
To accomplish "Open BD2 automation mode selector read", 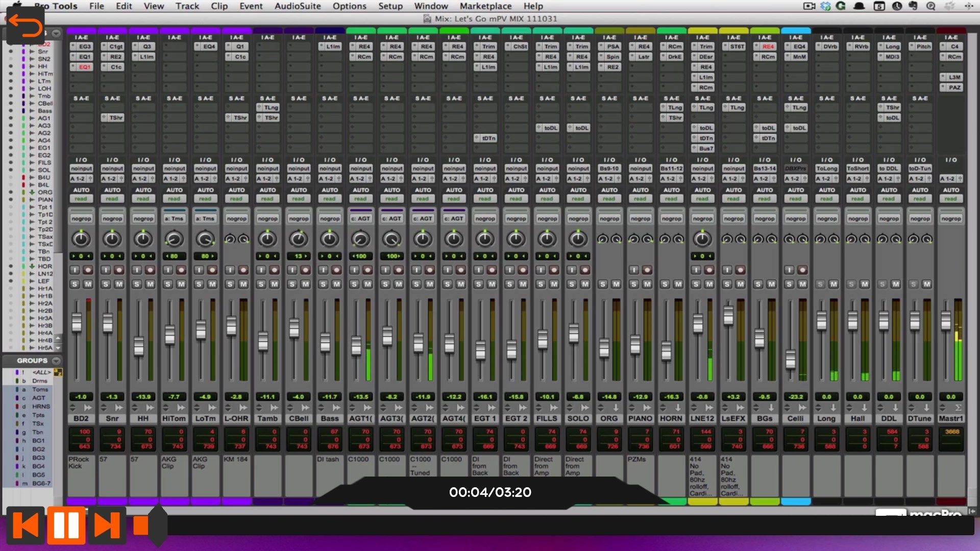I will 81,199.
